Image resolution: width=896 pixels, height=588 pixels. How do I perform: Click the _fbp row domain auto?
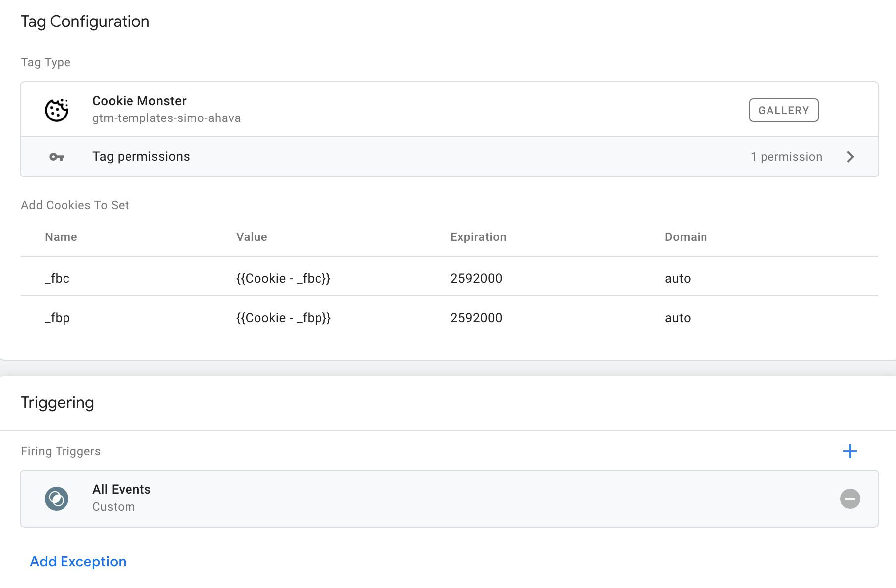(678, 318)
